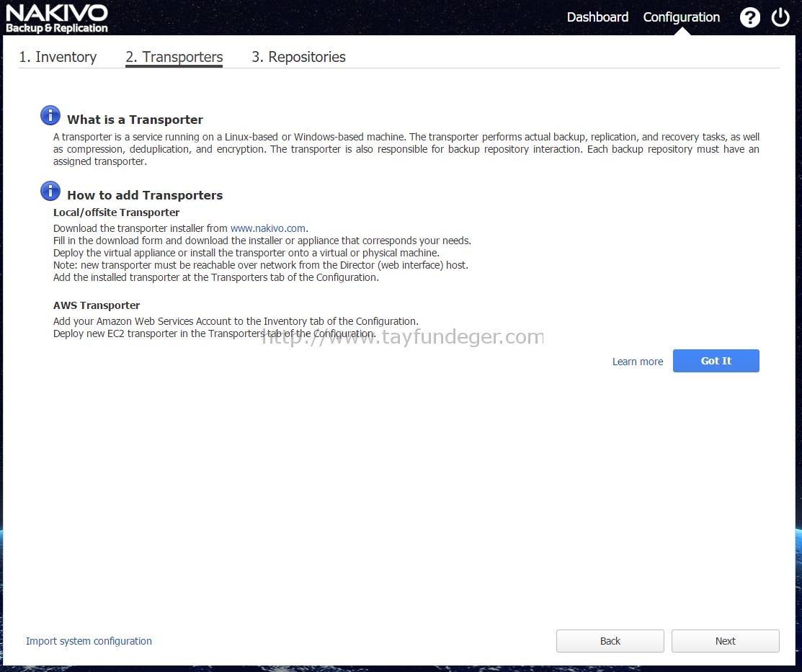
Task: Click the line 'Deploy new EC2 transporter in the Transporters tab'
Action: click(214, 334)
